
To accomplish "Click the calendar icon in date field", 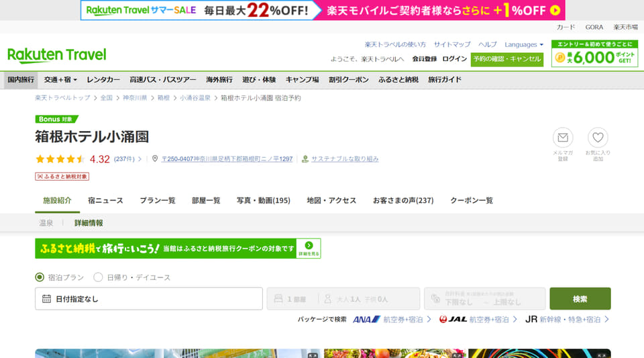I will pyautogui.click(x=46, y=299).
